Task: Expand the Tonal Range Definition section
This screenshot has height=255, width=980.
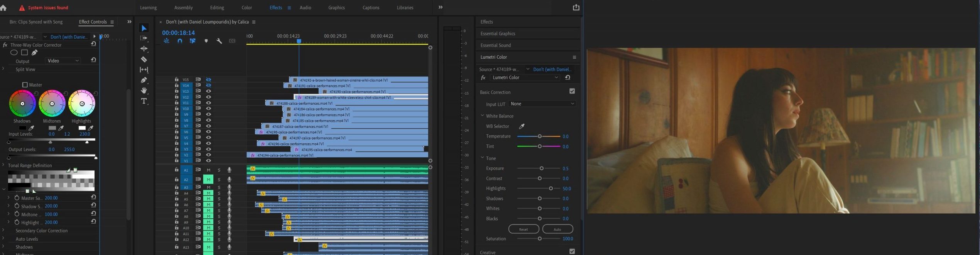Action: click(3, 165)
